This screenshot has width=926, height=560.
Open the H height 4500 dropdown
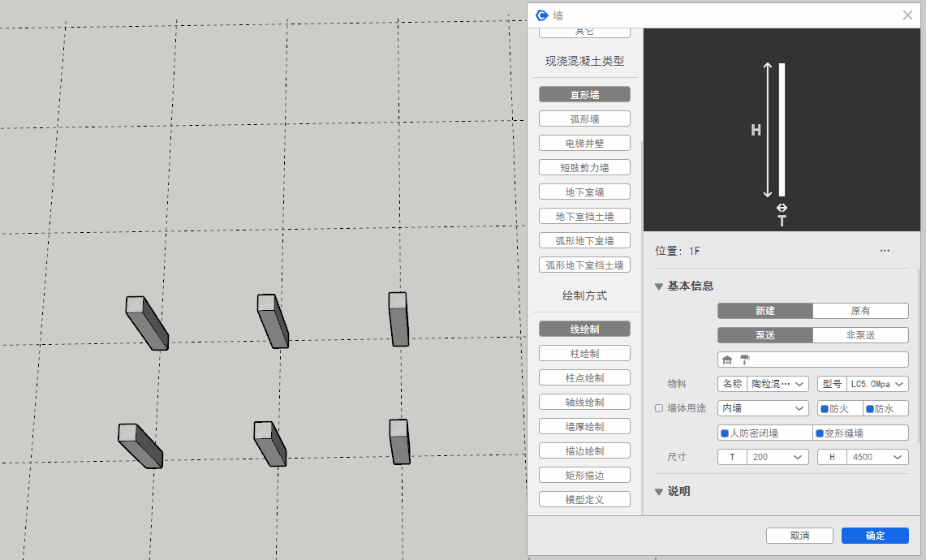point(876,457)
